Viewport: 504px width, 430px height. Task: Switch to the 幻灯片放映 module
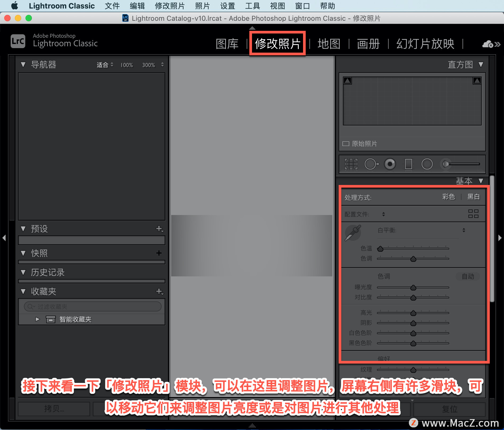(x=425, y=44)
